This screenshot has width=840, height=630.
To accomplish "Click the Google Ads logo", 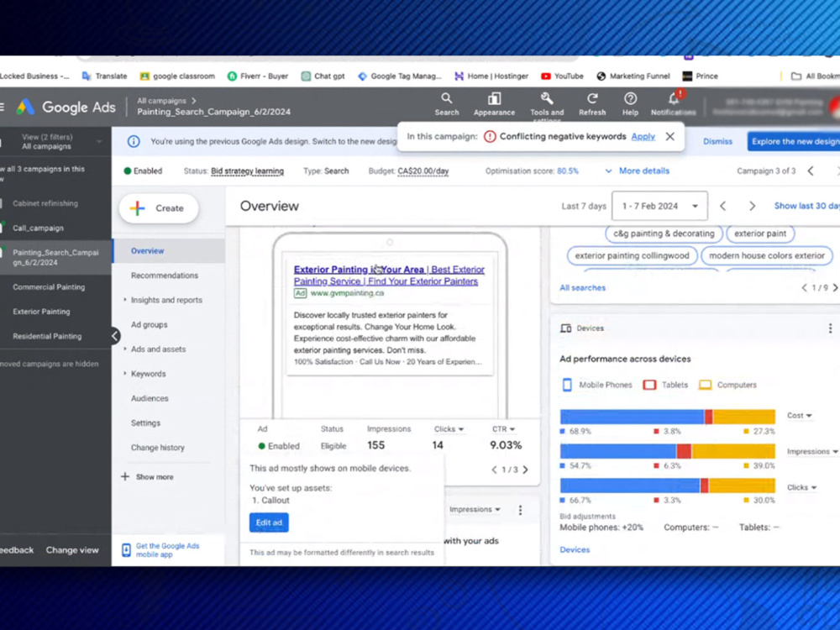I will [x=66, y=108].
